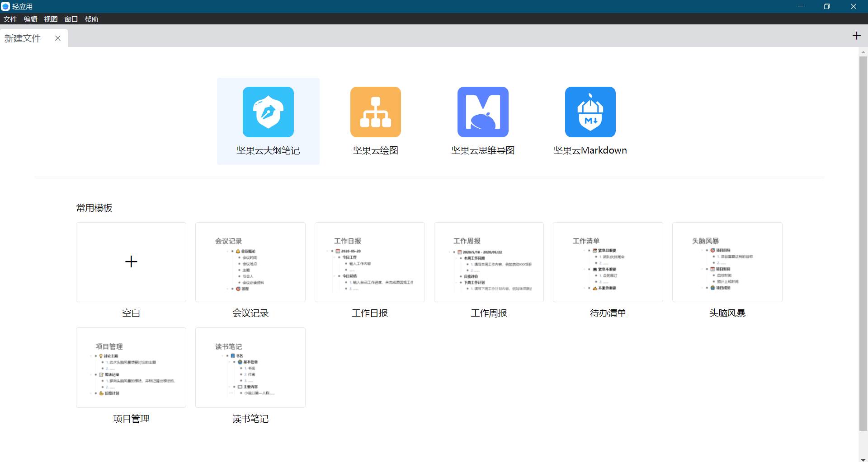
Task: Open the 窗口 menu
Action: tap(71, 19)
